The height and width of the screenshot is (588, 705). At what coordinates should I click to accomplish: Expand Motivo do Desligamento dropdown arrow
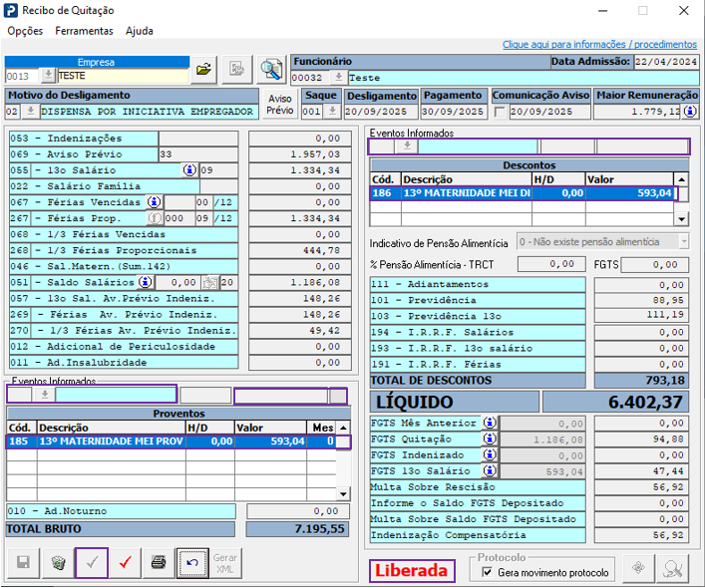(x=32, y=112)
